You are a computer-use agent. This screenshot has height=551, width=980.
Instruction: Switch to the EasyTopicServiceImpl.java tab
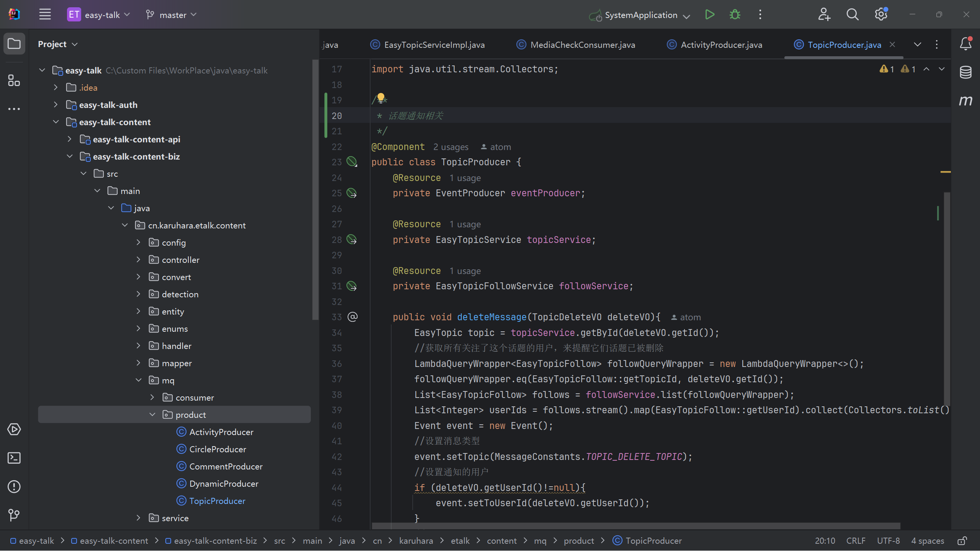point(434,45)
